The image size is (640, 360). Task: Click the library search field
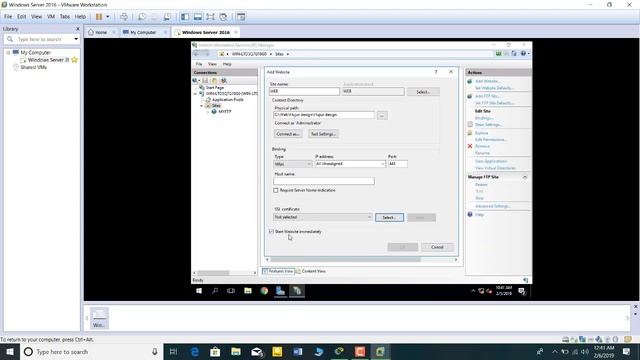click(x=40, y=39)
